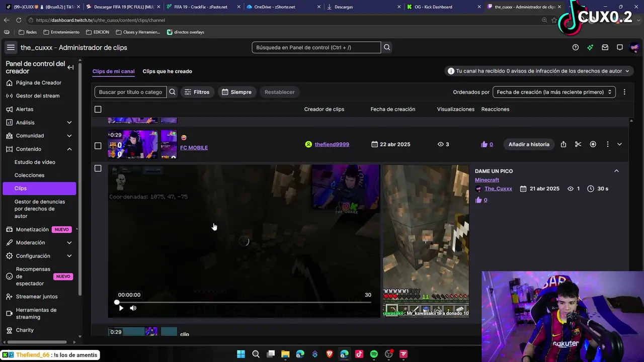
Task: Reload the browser page
Action: (19, 20)
